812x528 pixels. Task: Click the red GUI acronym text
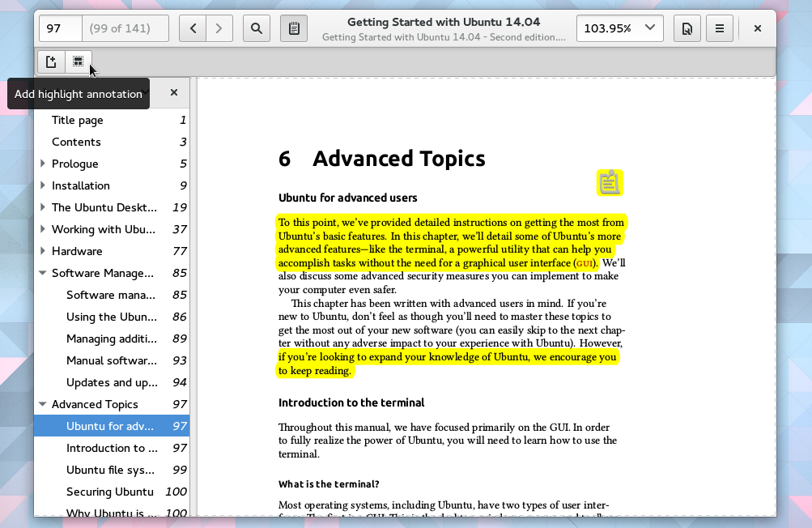(x=585, y=263)
